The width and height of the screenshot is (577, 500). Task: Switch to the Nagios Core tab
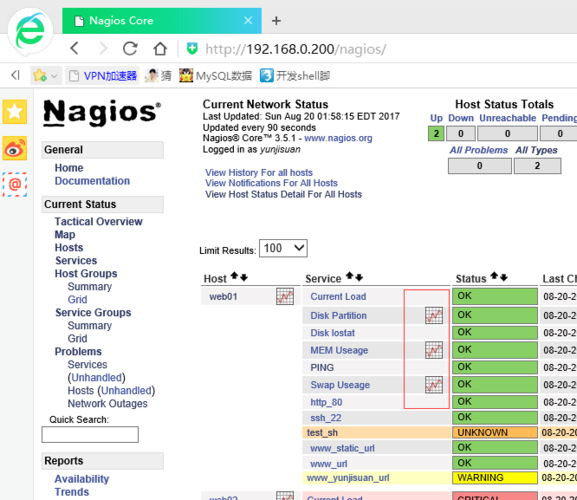[x=162, y=21]
